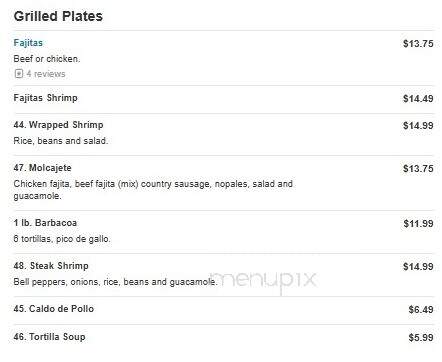This screenshot has height=362, width=442.
Task: Click the $5.99 Tortilla Soup price
Action: click(x=421, y=338)
